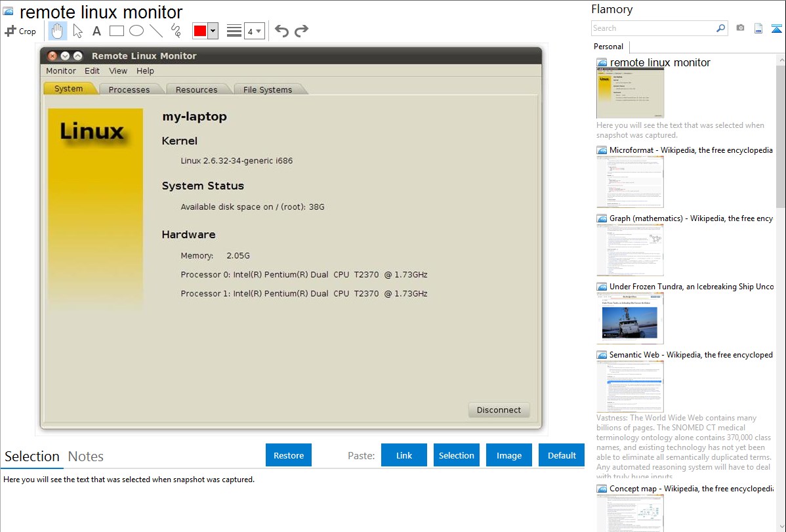
Task: Select the text annotation tool
Action: click(96, 31)
